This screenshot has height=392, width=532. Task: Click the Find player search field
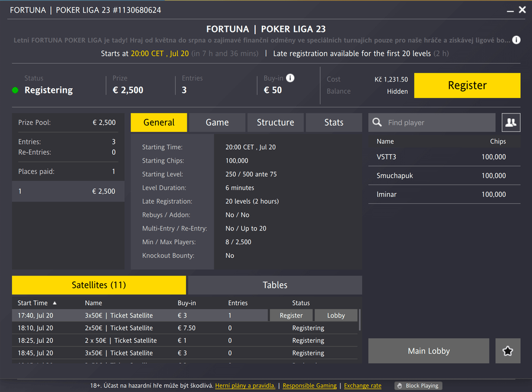(x=432, y=122)
